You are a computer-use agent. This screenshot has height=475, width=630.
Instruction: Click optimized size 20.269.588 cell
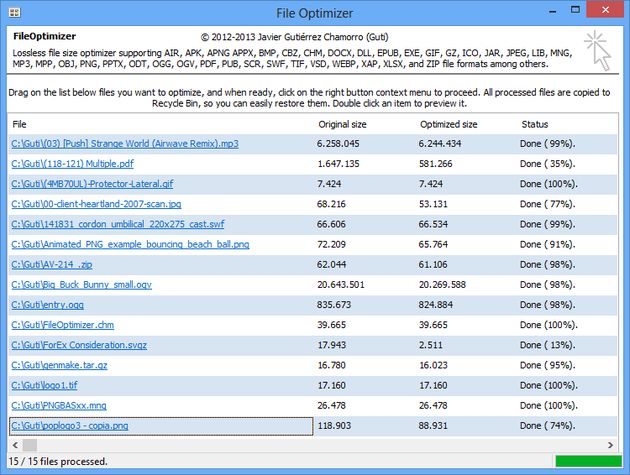tap(442, 285)
